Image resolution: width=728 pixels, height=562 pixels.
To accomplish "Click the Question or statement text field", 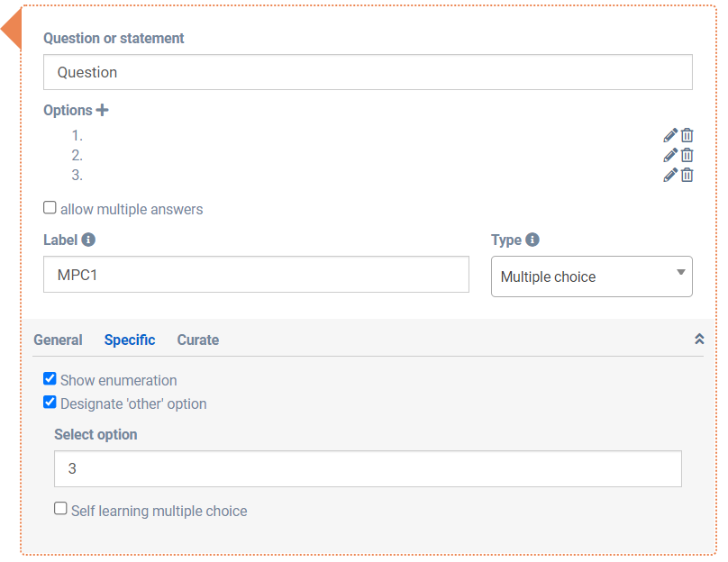I will [x=368, y=72].
